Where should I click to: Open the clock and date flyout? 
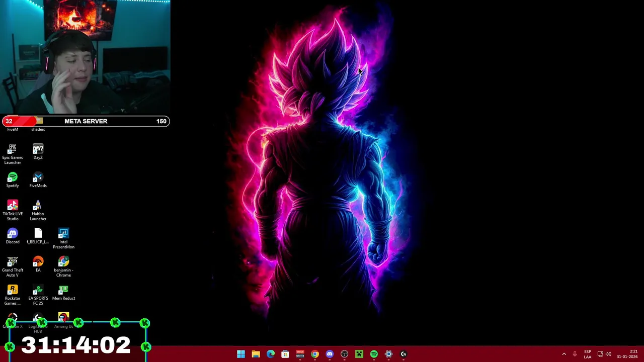pyautogui.click(x=627, y=354)
